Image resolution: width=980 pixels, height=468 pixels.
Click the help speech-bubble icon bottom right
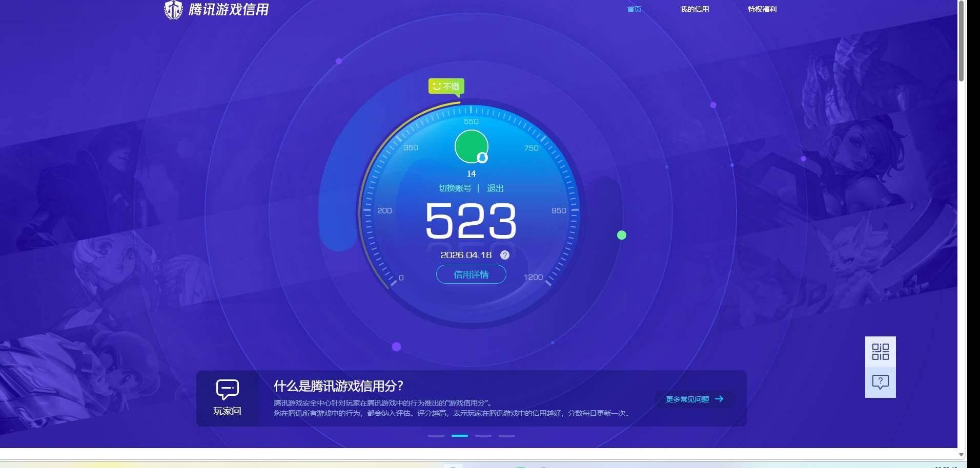pyautogui.click(x=880, y=380)
